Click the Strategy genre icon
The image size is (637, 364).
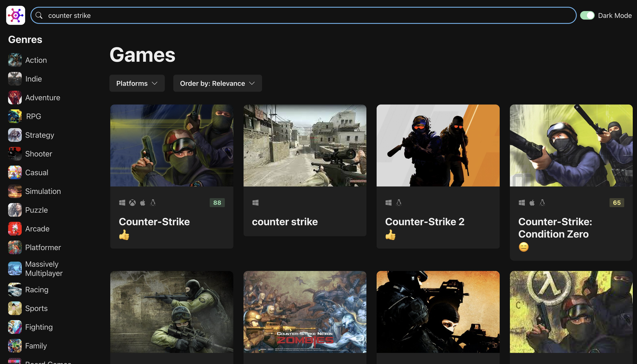pyautogui.click(x=15, y=135)
